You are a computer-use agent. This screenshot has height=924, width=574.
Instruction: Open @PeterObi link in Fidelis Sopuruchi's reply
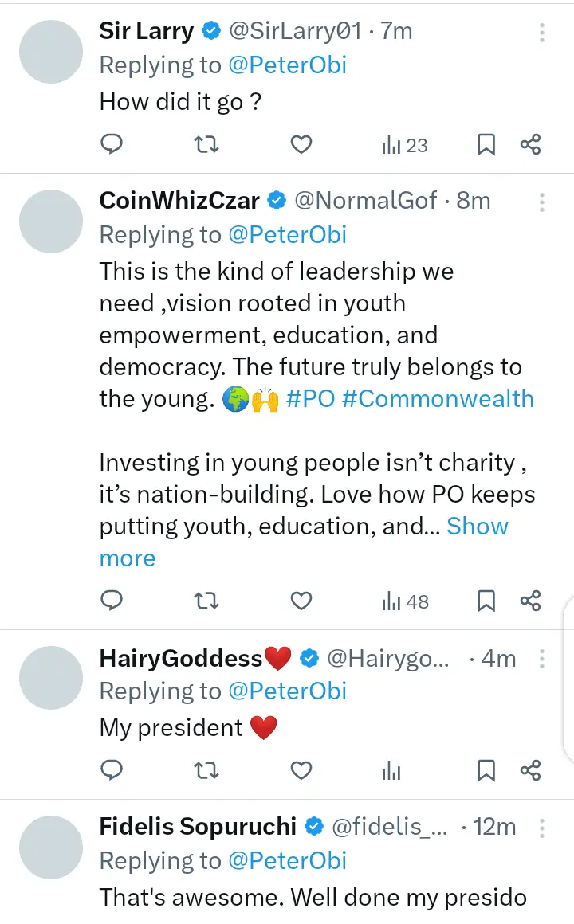pos(287,860)
